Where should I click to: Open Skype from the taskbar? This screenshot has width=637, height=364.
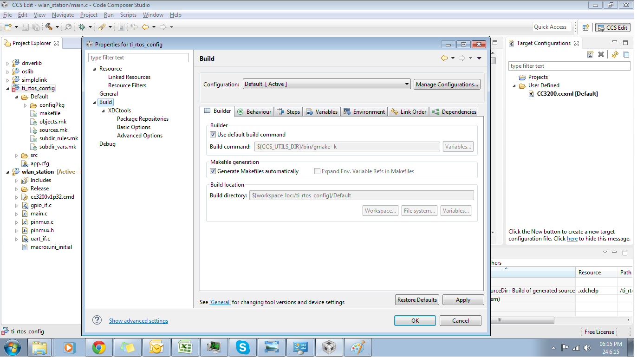[x=242, y=347]
